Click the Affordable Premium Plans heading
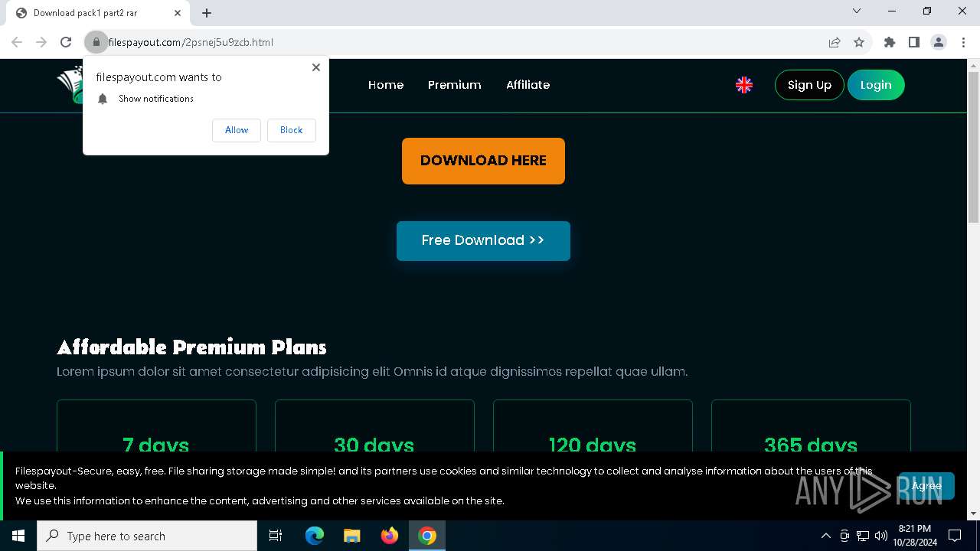Viewport: 980px width, 551px height. [191, 347]
